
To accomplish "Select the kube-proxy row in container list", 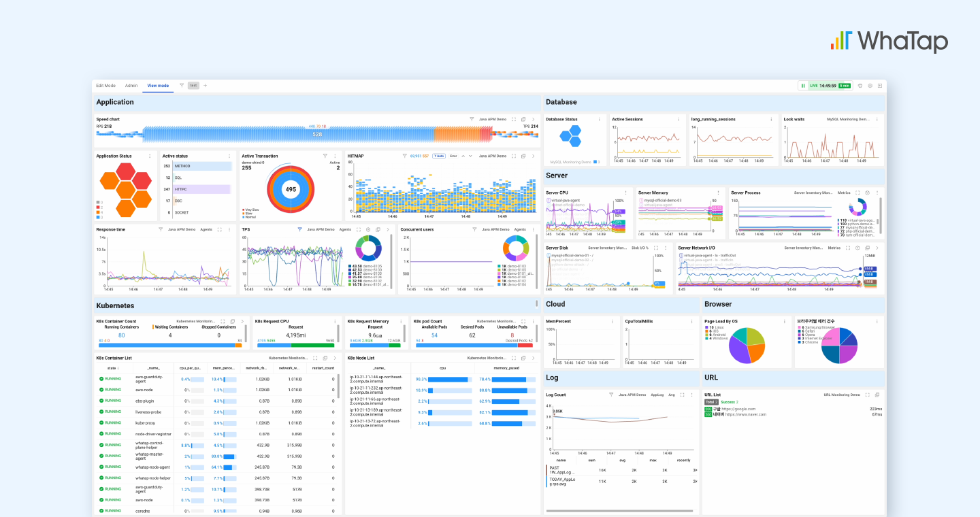I will 217,422.
